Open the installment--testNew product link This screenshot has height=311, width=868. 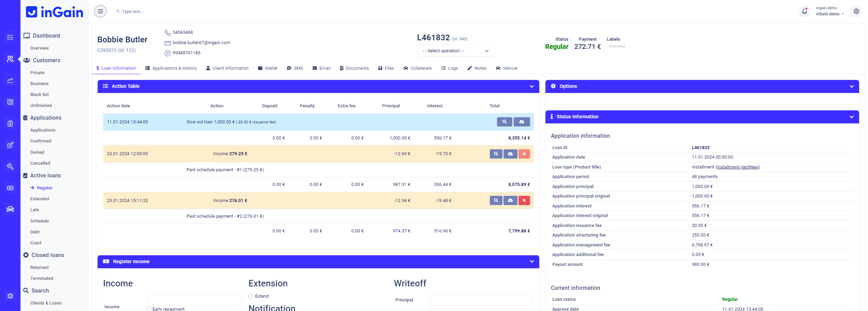738,167
